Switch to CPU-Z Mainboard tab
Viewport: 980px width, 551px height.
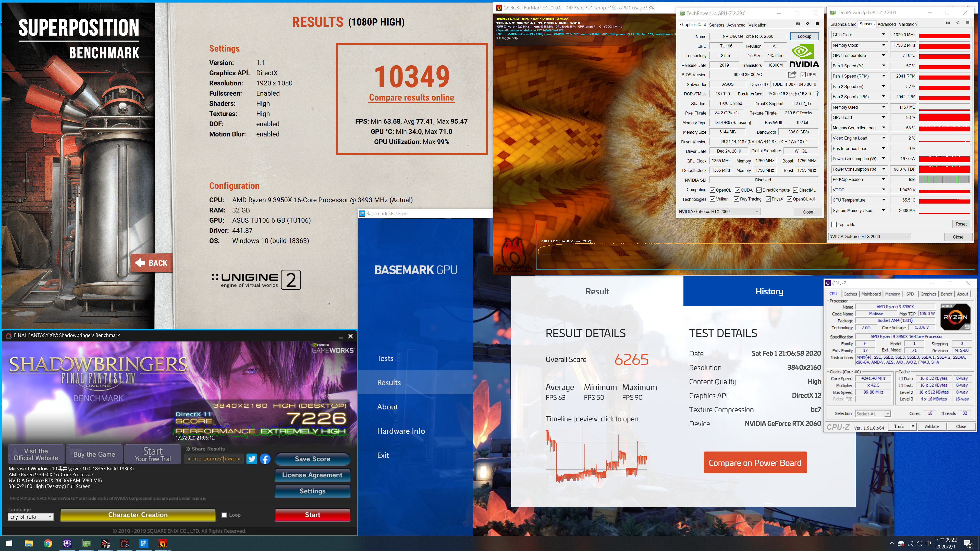click(x=871, y=294)
